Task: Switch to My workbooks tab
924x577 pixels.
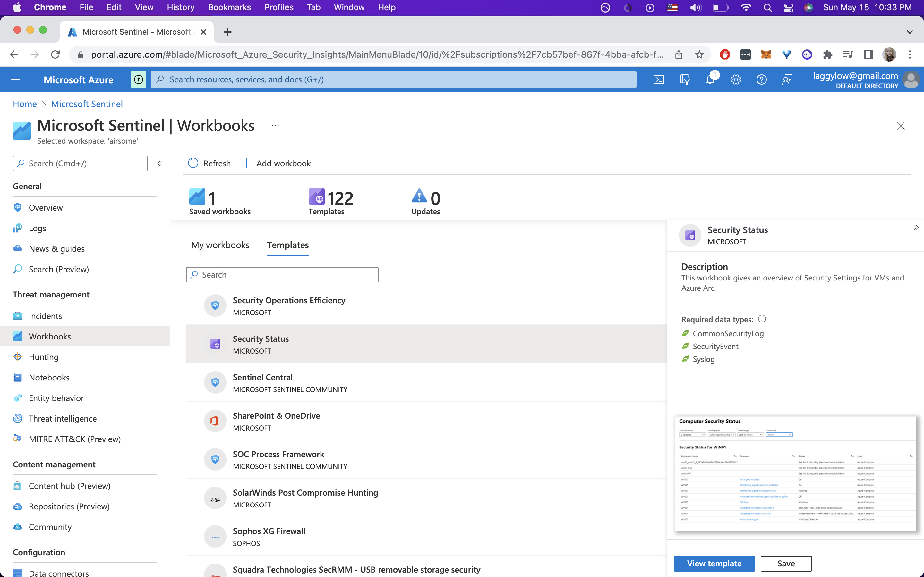Action: click(x=220, y=245)
